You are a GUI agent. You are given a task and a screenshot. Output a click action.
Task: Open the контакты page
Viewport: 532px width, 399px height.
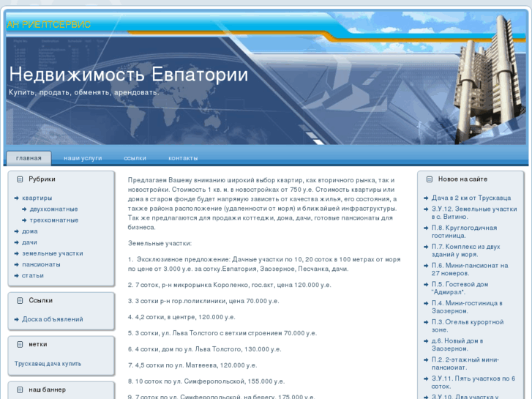(x=183, y=158)
